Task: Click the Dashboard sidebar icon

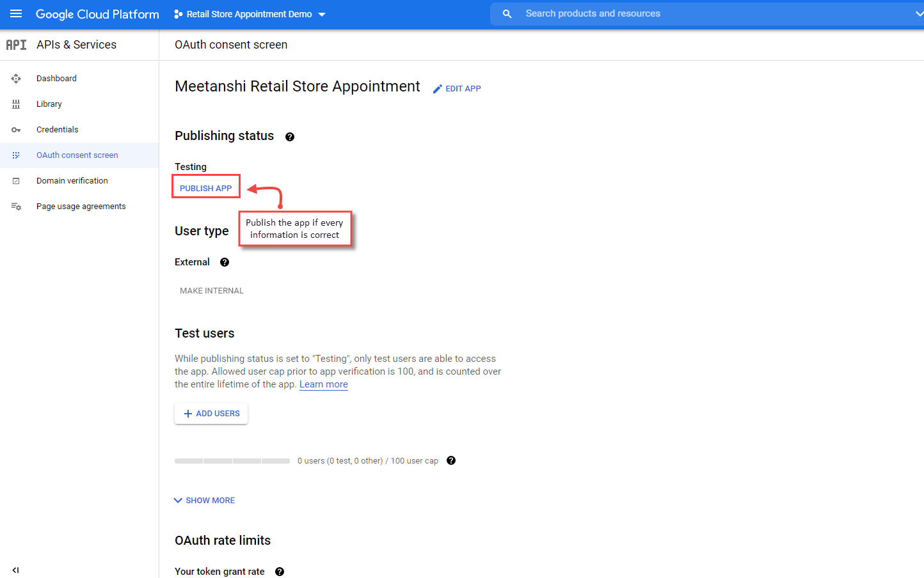Action: 16,79
